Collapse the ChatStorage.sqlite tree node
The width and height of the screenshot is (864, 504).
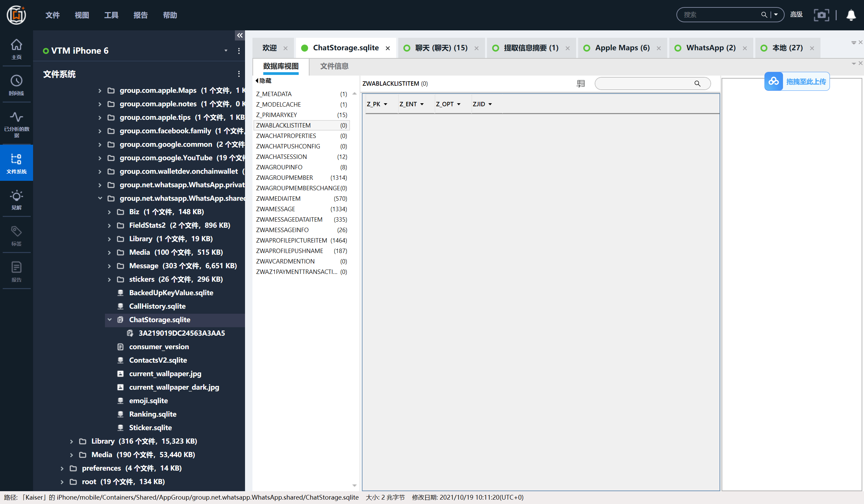click(109, 320)
